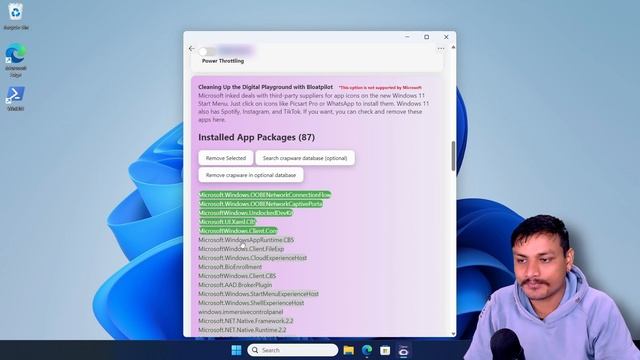The height and width of the screenshot is (360, 640).
Task: Select windows.immersivecontrolpanel package
Action: click(241, 311)
